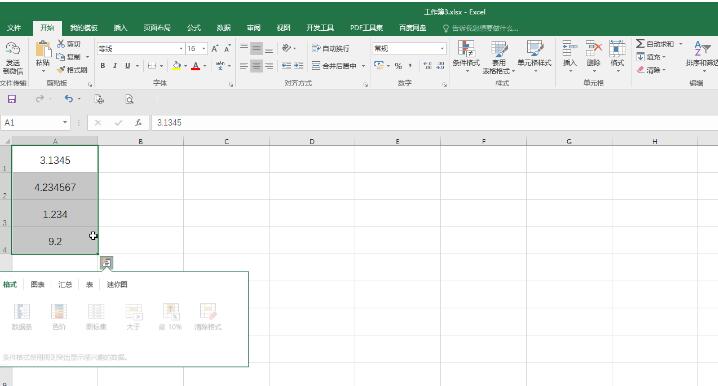Click the Format as Table icon
Viewport: 718px width, 386px height.
(x=499, y=49)
